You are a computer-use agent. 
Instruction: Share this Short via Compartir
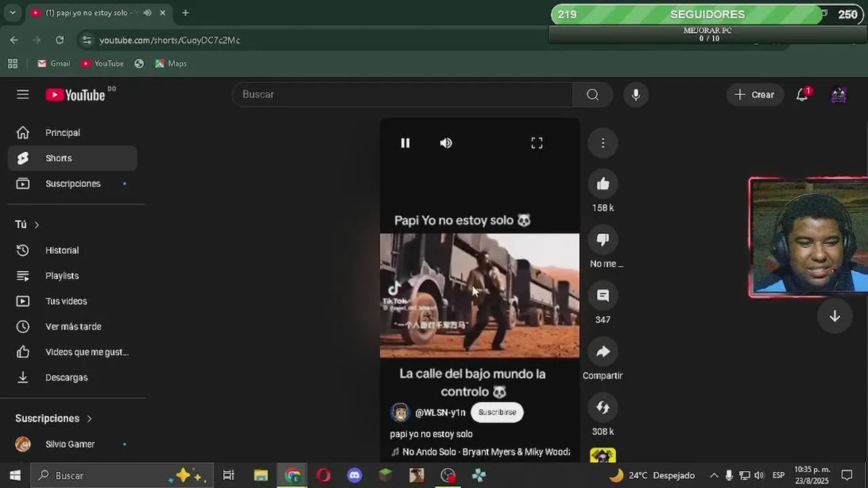coord(603,352)
